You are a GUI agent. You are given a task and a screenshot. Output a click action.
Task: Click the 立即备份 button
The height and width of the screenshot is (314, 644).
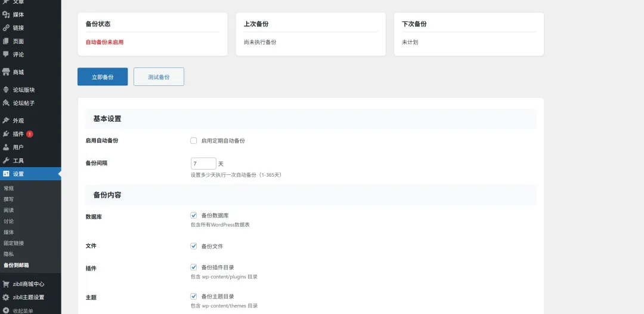tap(103, 77)
